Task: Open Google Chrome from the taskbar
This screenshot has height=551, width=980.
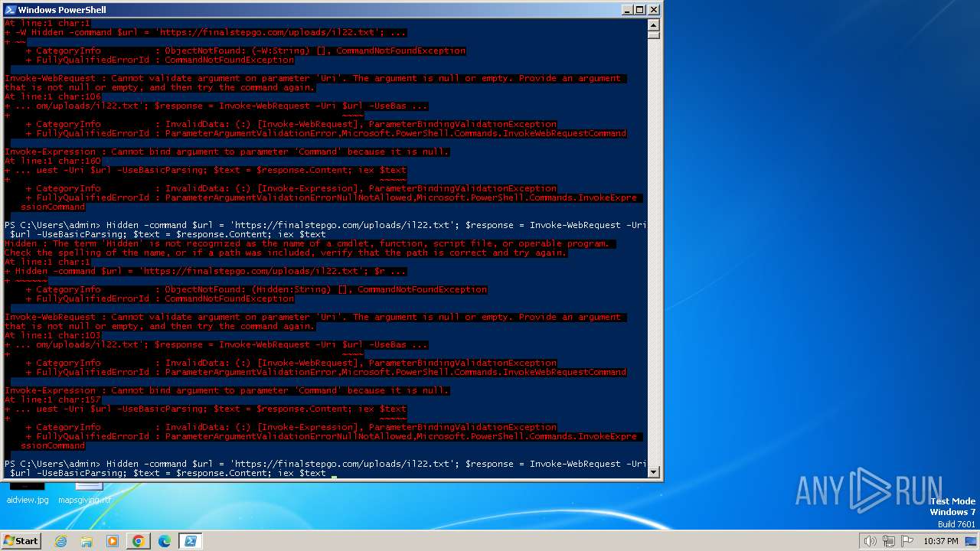Action: pos(139,541)
